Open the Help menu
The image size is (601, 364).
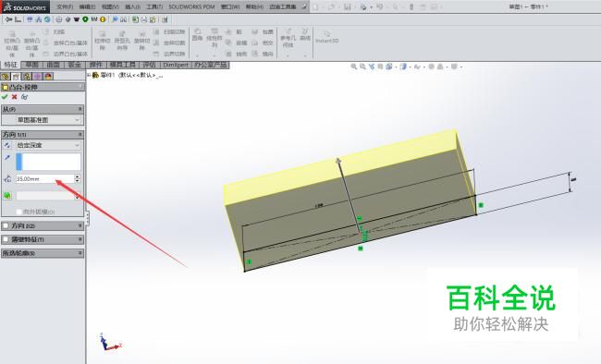254,6
